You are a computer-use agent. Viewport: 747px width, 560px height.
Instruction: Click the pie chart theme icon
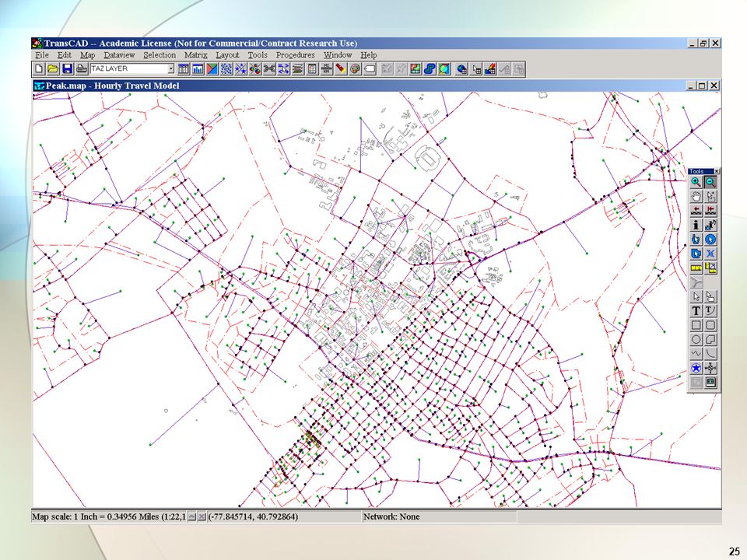[x=255, y=69]
